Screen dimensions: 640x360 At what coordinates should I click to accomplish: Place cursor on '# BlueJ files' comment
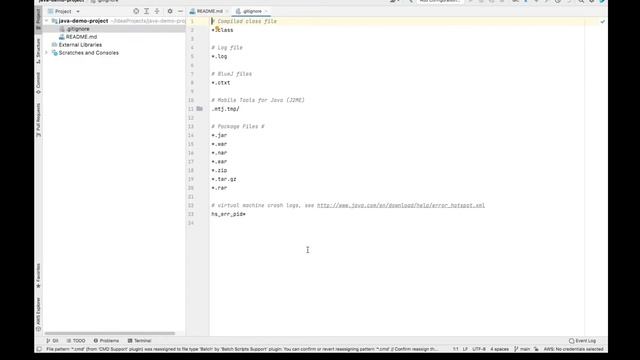pyautogui.click(x=231, y=74)
